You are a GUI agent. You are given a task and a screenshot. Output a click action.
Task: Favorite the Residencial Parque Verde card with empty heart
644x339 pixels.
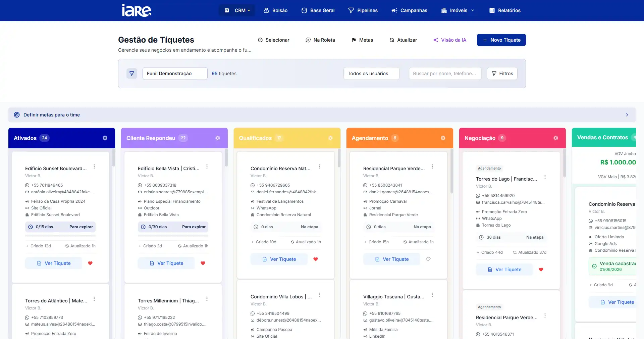point(428,259)
